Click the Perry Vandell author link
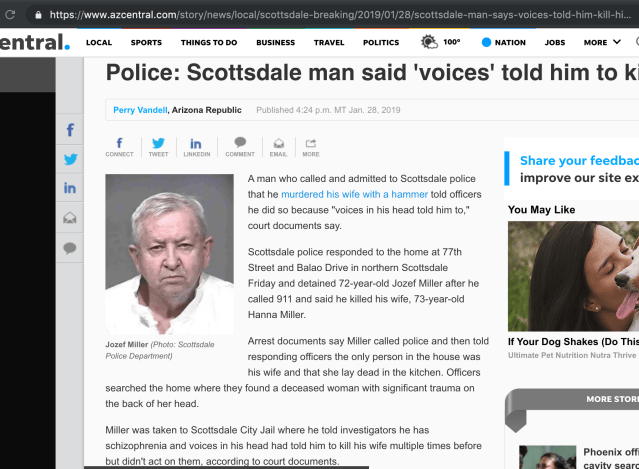This screenshot has width=639, height=469. [x=140, y=110]
